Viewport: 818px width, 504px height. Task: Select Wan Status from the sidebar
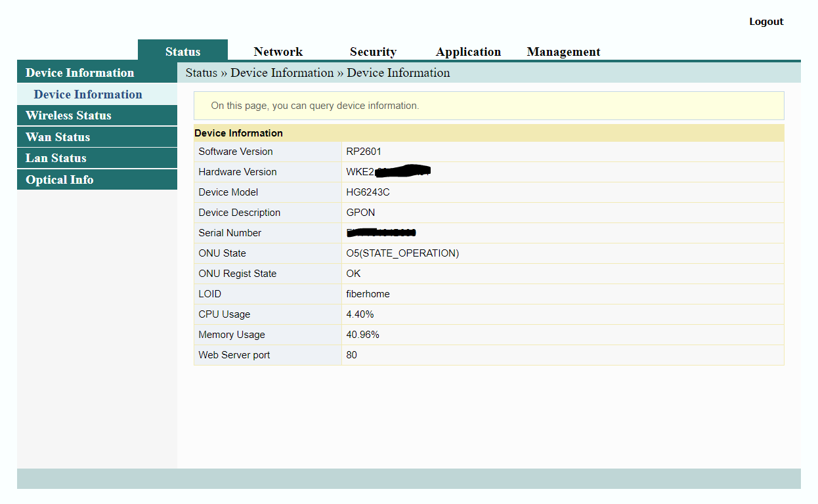pos(59,136)
